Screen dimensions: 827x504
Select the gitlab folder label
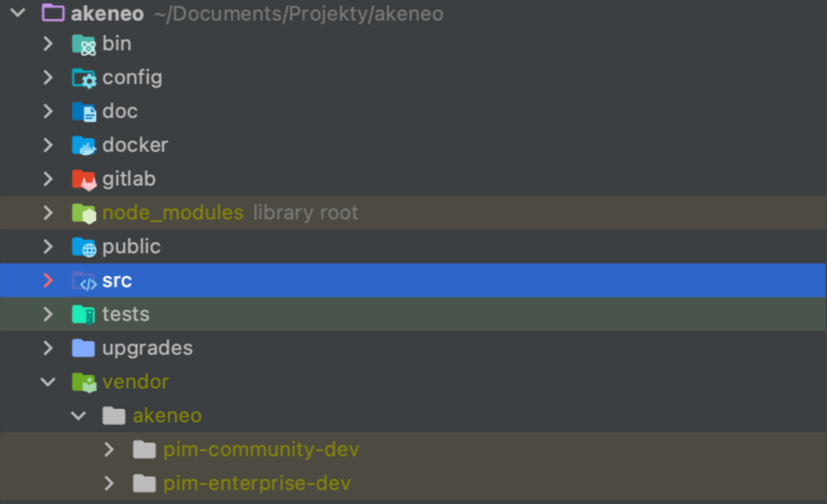pyautogui.click(x=128, y=179)
